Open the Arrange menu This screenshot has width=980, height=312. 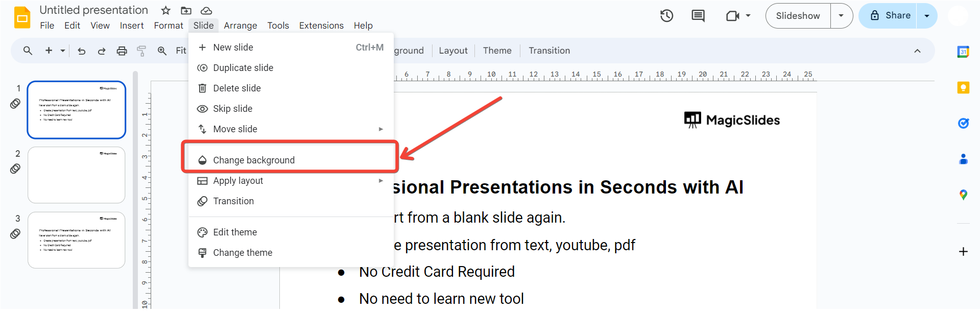[x=240, y=26]
